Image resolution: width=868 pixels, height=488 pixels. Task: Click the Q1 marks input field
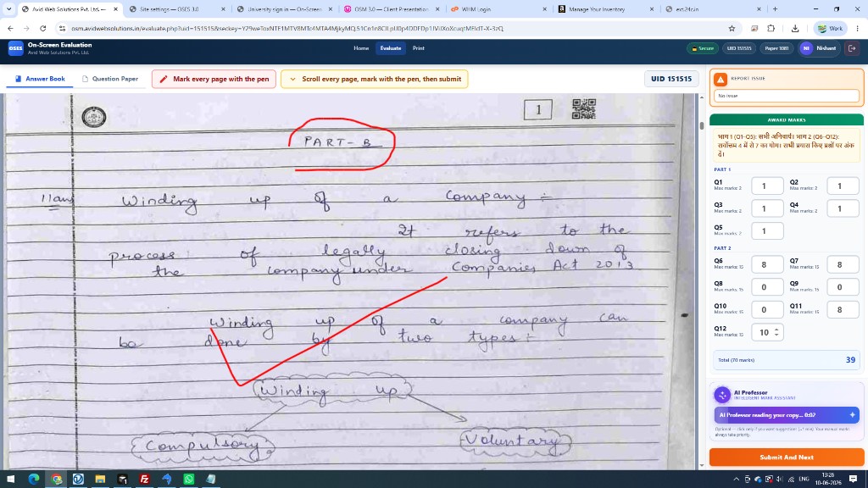click(766, 186)
